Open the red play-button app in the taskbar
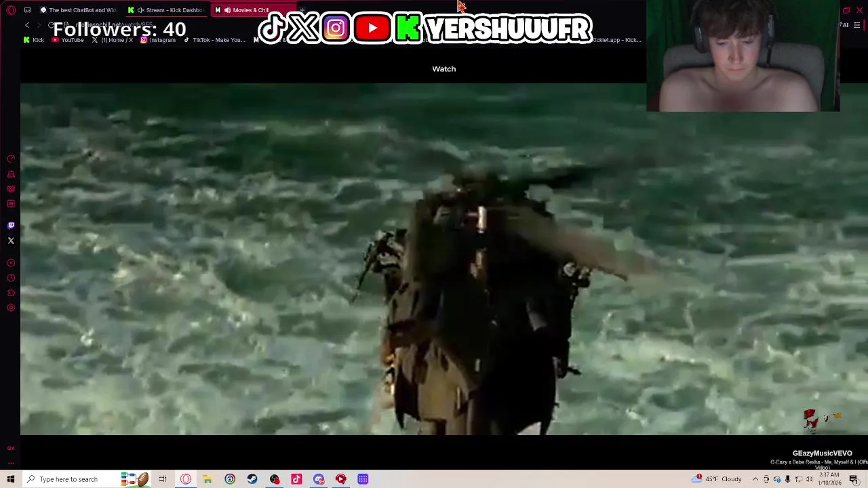Screen dimensions: 868x488 click(x=340, y=479)
